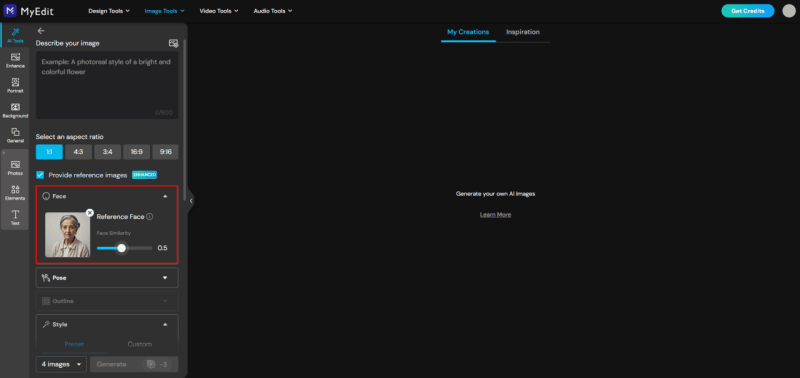Image resolution: width=800 pixels, height=378 pixels.
Task: Collapse the Face section
Action: click(x=165, y=196)
